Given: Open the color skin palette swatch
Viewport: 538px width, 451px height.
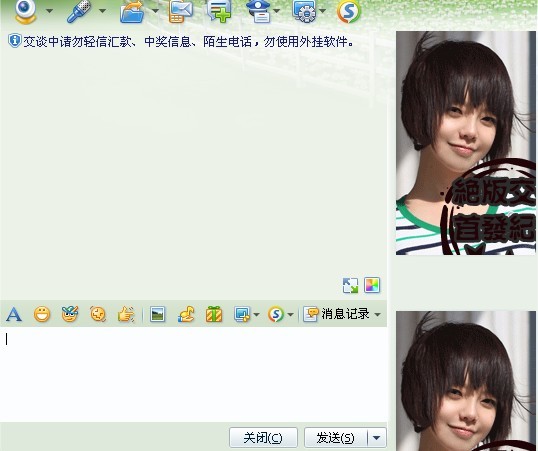Looking at the screenshot, I should click(x=372, y=285).
